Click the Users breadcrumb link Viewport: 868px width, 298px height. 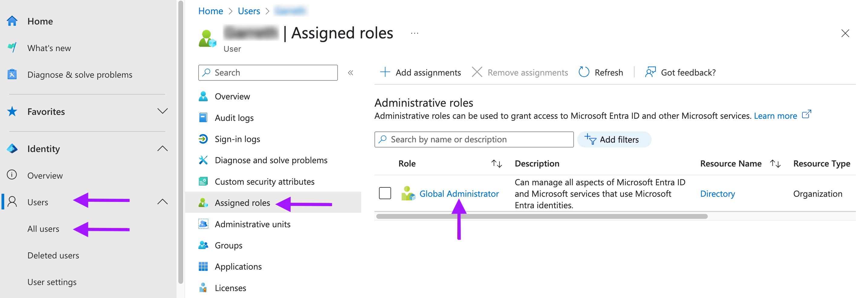click(249, 11)
